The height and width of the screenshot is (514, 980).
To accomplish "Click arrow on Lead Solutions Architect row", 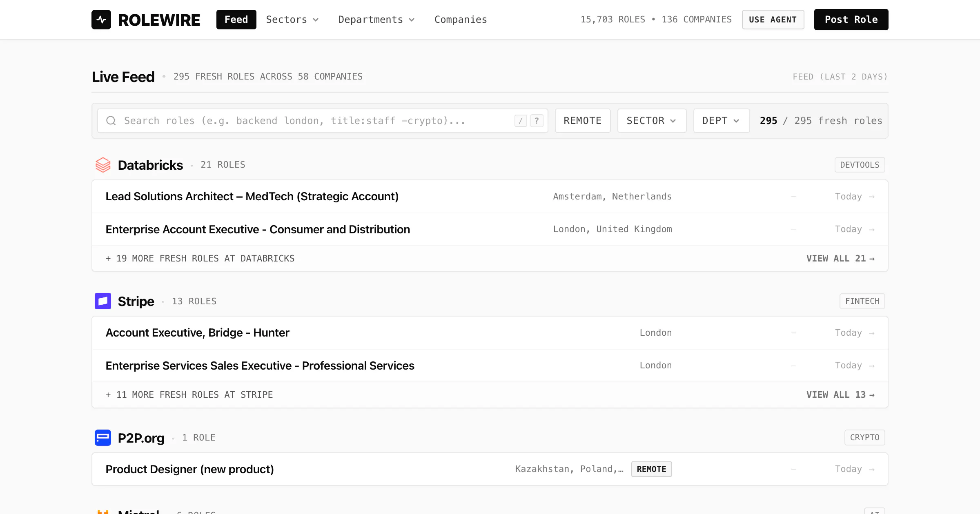I will coord(872,197).
